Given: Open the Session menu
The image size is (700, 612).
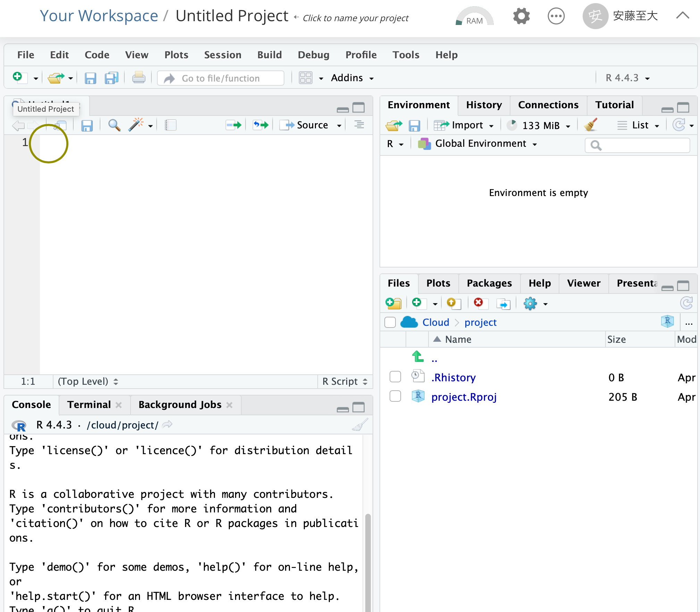Looking at the screenshot, I should tap(223, 55).
